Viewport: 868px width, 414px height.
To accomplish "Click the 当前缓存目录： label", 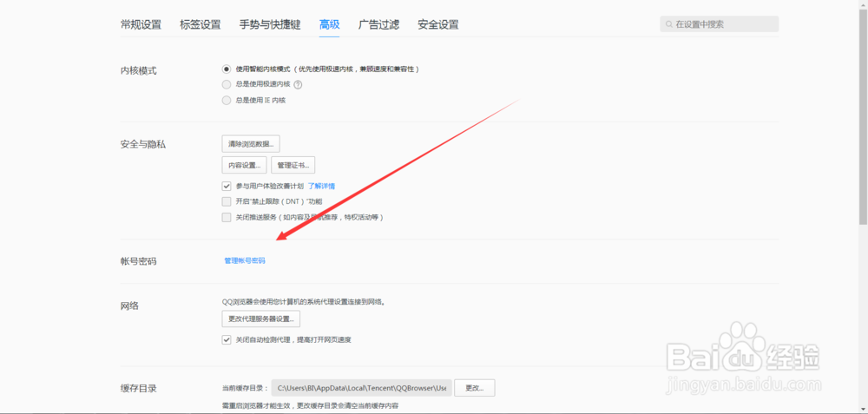I will pos(245,388).
